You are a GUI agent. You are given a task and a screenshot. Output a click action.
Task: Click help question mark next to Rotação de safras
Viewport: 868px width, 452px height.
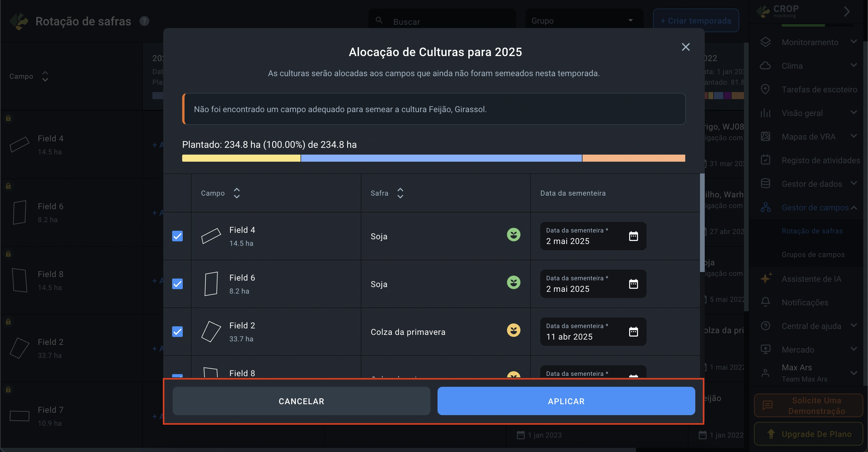pos(144,21)
